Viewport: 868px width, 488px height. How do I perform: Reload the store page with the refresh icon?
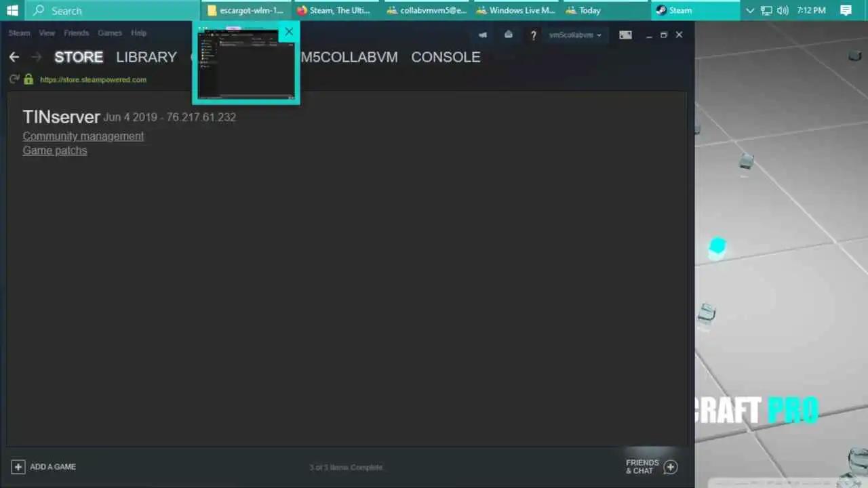tap(14, 79)
